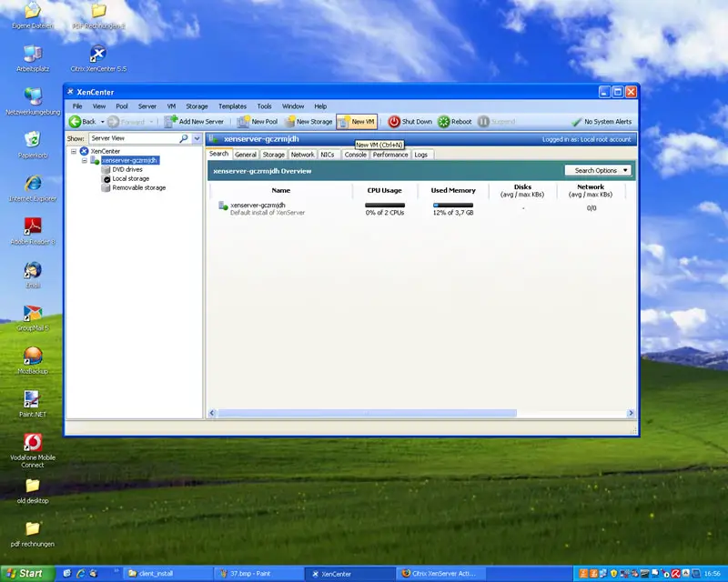This screenshot has height=582, width=728.
Task: Click the green Back arrow icon
Action: tap(75, 122)
